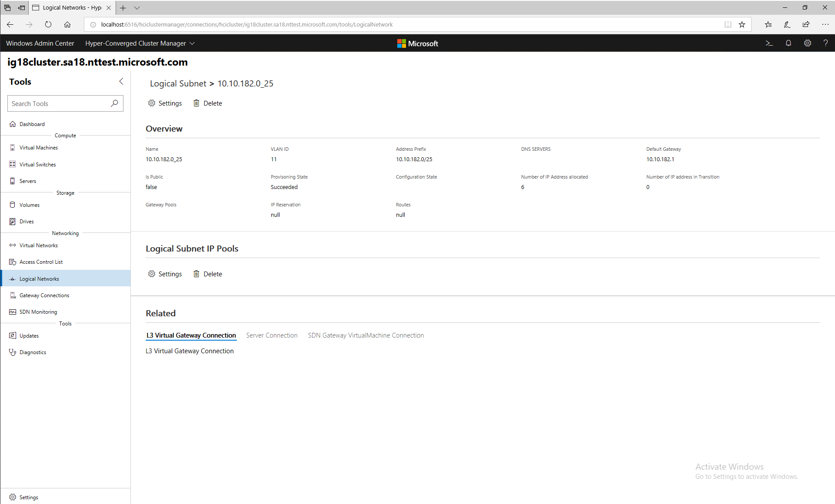Click Settings in Logical Subnet IP Pools
835x504 pixels.
pyautogui.click(x=165, y=274)
